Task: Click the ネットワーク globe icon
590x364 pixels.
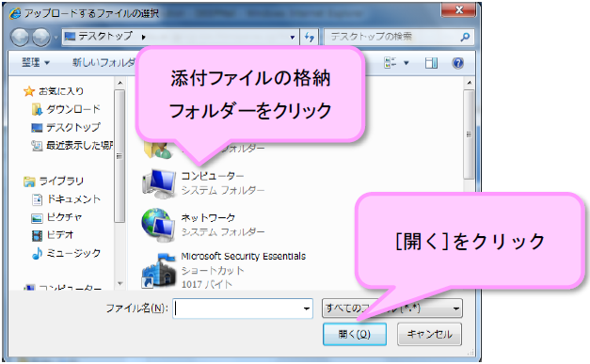Action: click(x=158, y=225)
